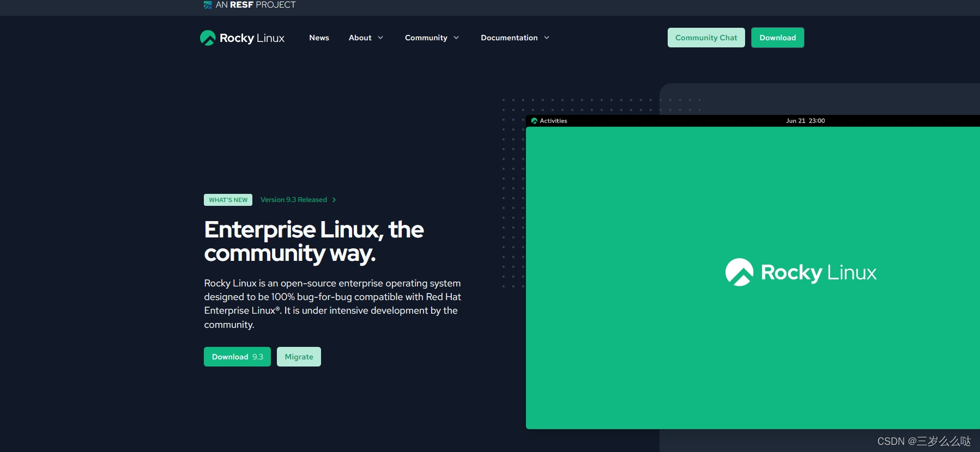Click the WHAT'S NEW badge
This screenshot has width=980, height=452.
(228, 200)
